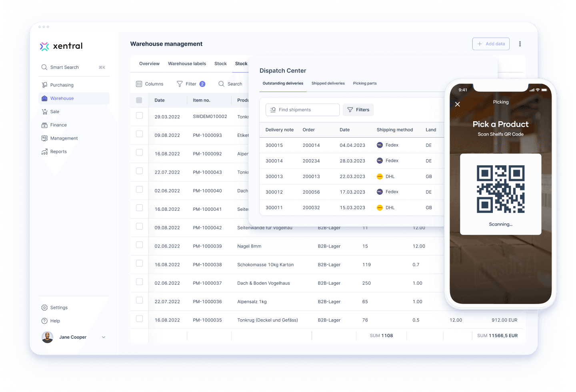
Task: Toggle the select-all checkbox in table header
Action: point(139,100)
